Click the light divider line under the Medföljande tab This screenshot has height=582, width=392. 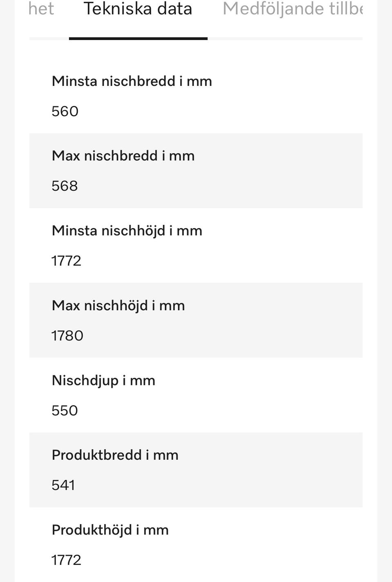(x=285, y=38)
